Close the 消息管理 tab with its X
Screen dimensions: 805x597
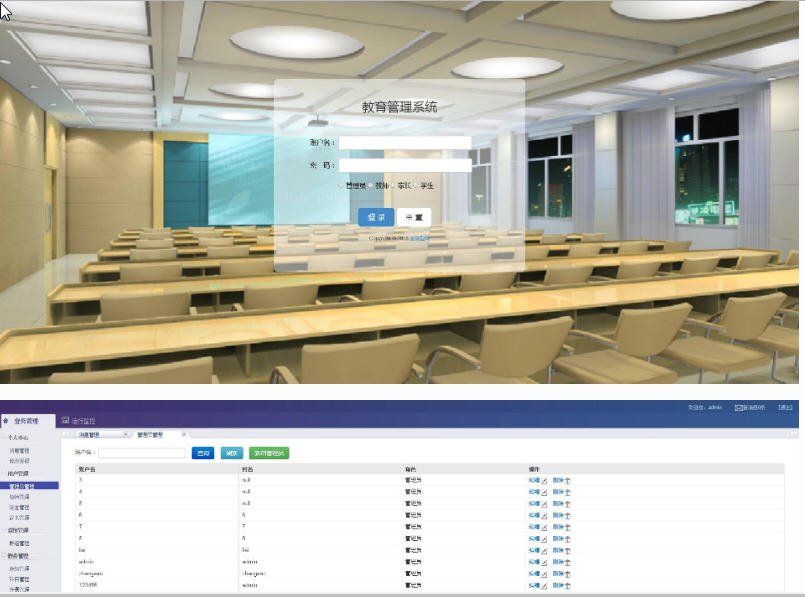(125, 435)
